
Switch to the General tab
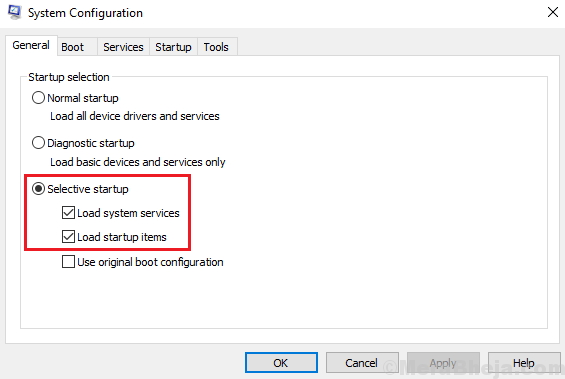click(x=31, y=45)
